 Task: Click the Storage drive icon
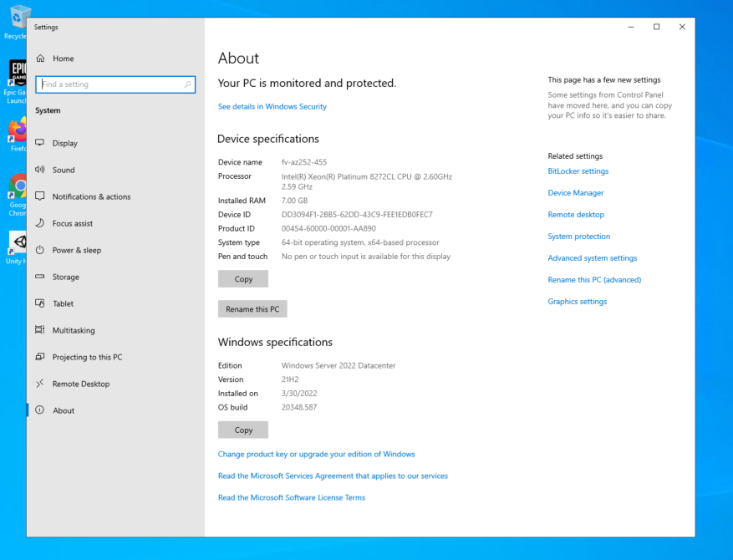[40, 277]
